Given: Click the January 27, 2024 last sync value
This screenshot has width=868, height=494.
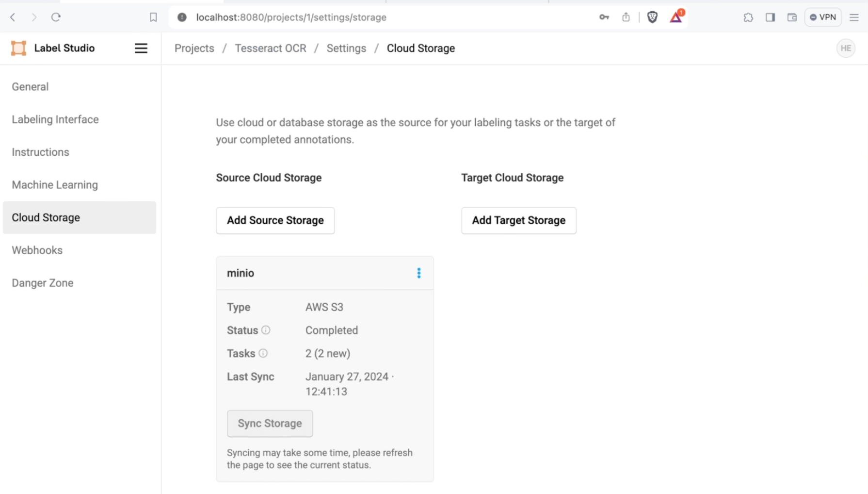Looking at the screenshot, I should (349, 384).
